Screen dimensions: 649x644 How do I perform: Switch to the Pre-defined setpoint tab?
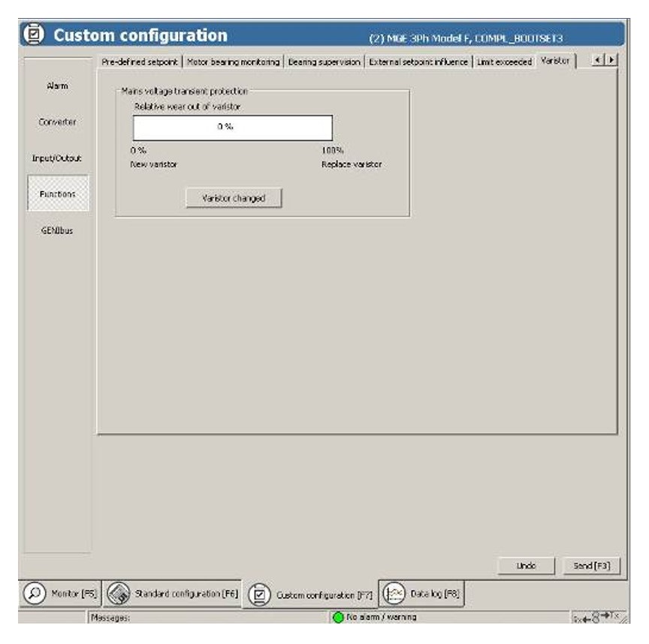(x=140, y=62)
